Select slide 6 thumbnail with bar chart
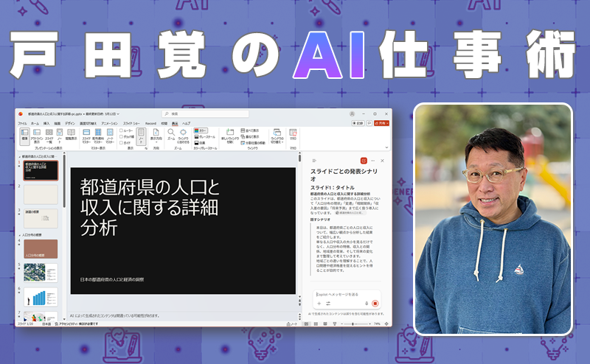Image resolution: width=590 pixels, height=364 pixels. (x=41, y=297)
